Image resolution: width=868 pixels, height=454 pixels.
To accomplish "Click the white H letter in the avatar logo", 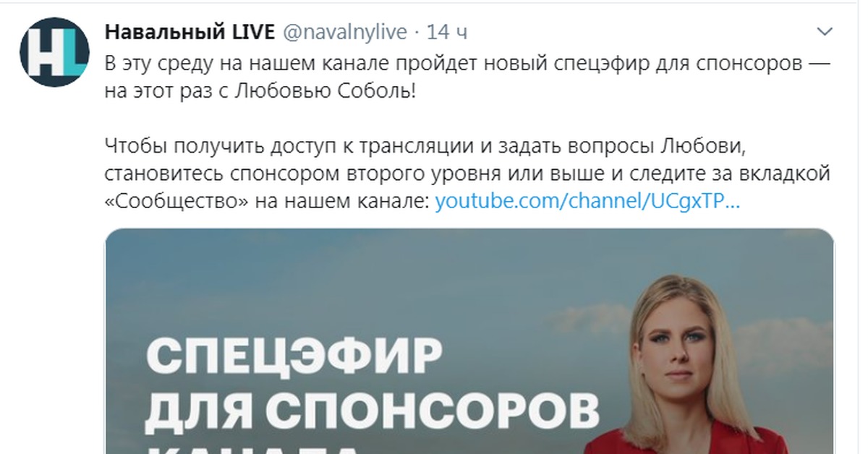I will (42, 51).
